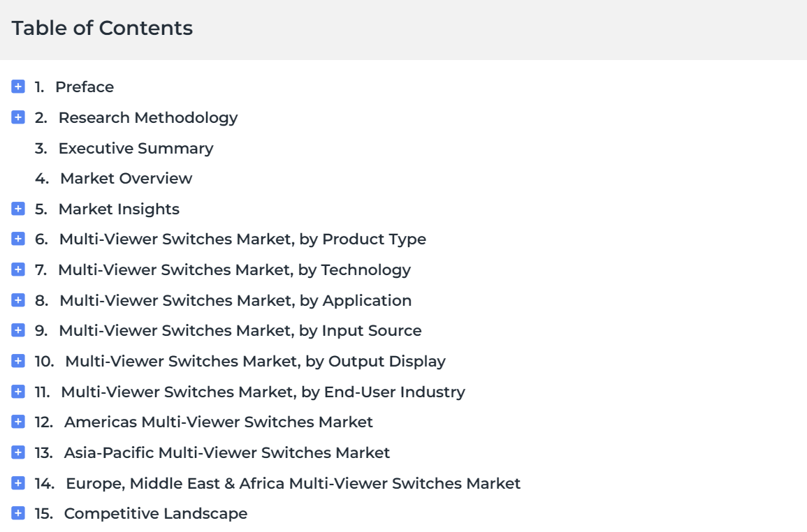Expand the Preface section plus icon
This screenshot has height=532, width=807.
18,87
